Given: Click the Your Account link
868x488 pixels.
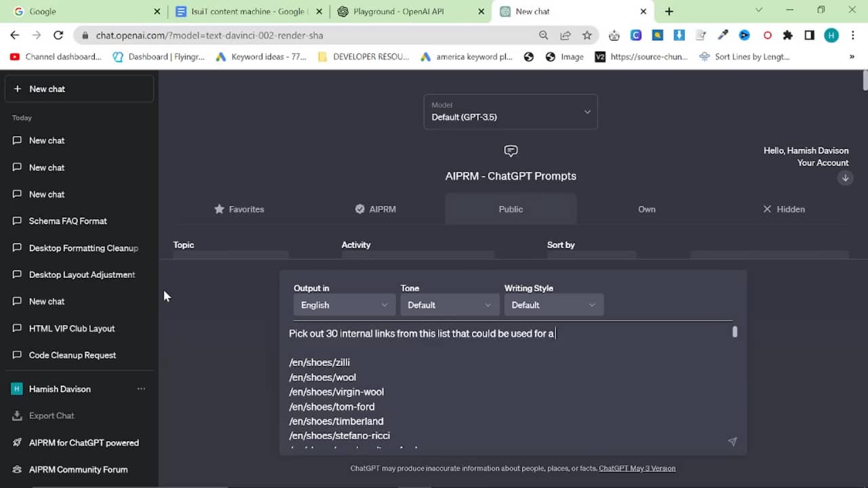Looking at the screenshot, I should (x=823, y=163).
